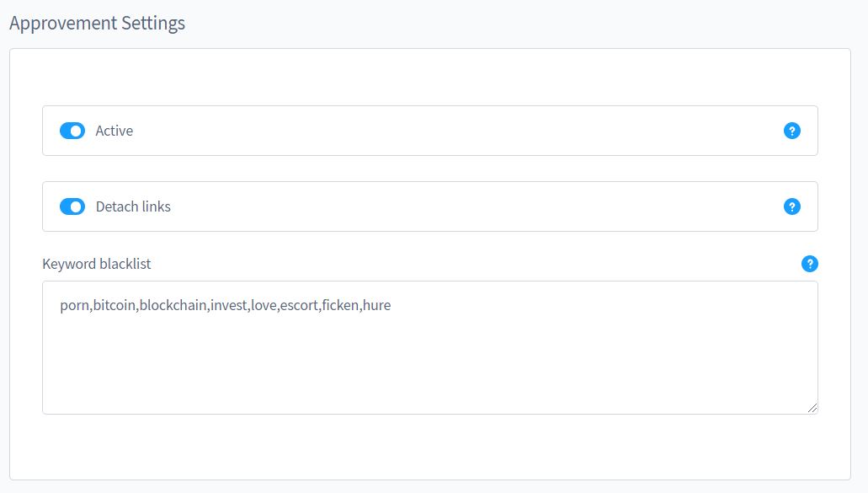The image size is (868, 493).
Task: Place cursor in the word ficken
Action: pos(340,305)
